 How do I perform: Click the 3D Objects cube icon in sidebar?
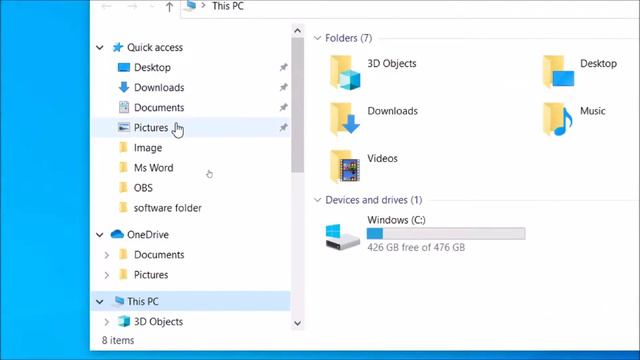124,321
